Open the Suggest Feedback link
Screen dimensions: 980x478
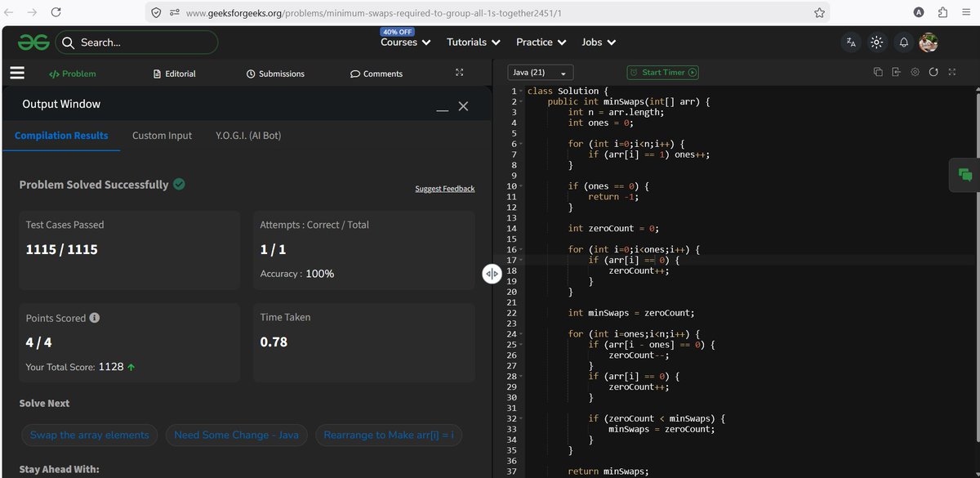[444, 188]
